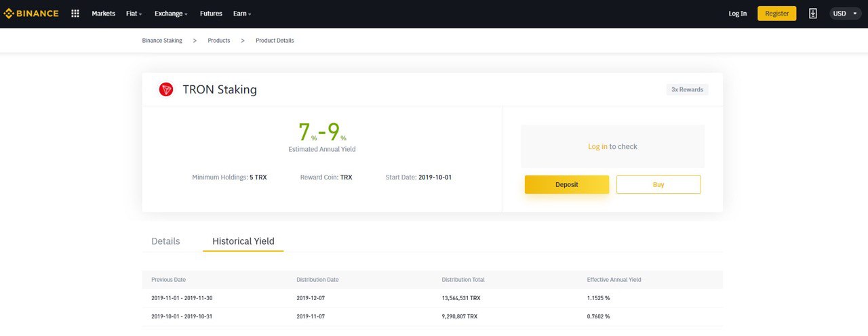Click the TRON coin logo

(166, 89)
